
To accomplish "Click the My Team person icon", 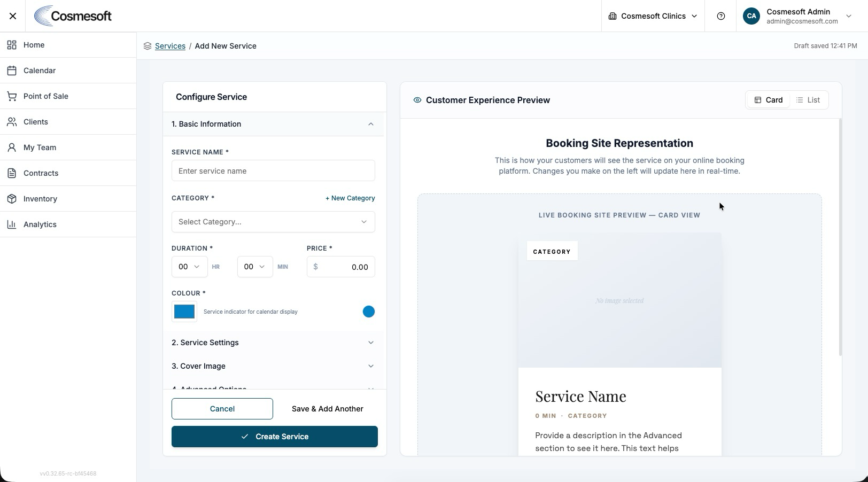I will pos(12,147).
